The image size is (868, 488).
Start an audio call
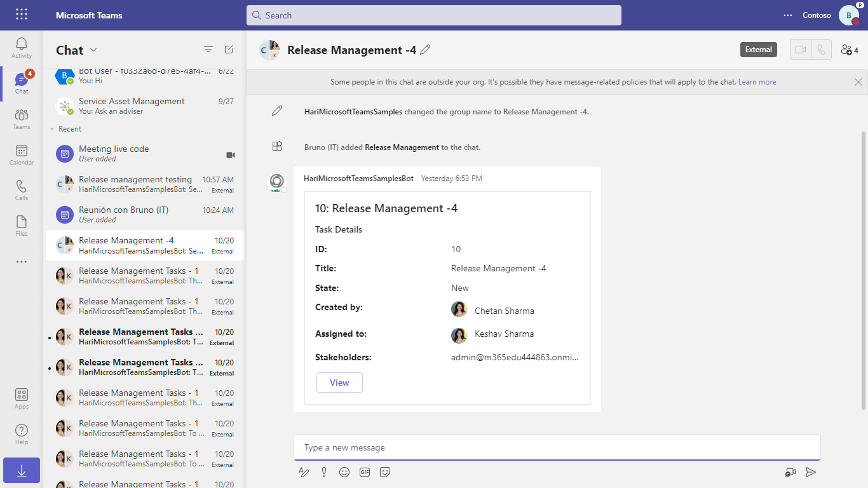(x=822, y=50)
